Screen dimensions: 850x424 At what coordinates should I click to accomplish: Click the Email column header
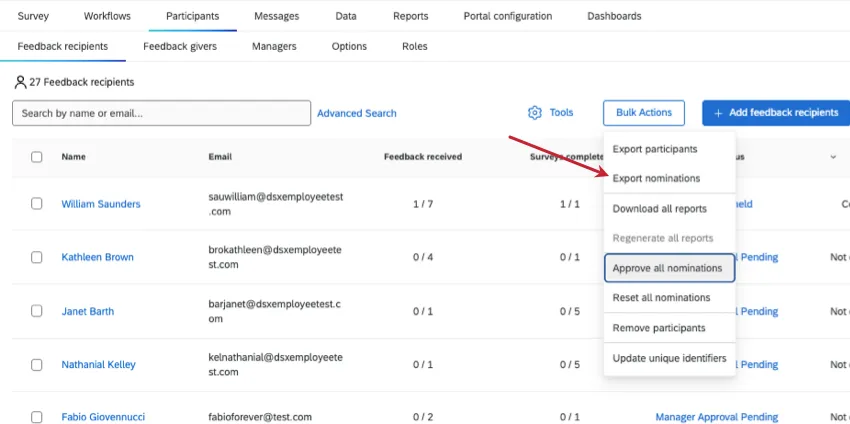coord(220,157)
